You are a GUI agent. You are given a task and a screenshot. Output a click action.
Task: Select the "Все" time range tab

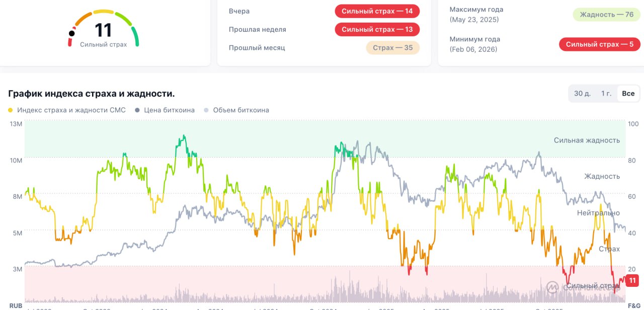[628, 94]
